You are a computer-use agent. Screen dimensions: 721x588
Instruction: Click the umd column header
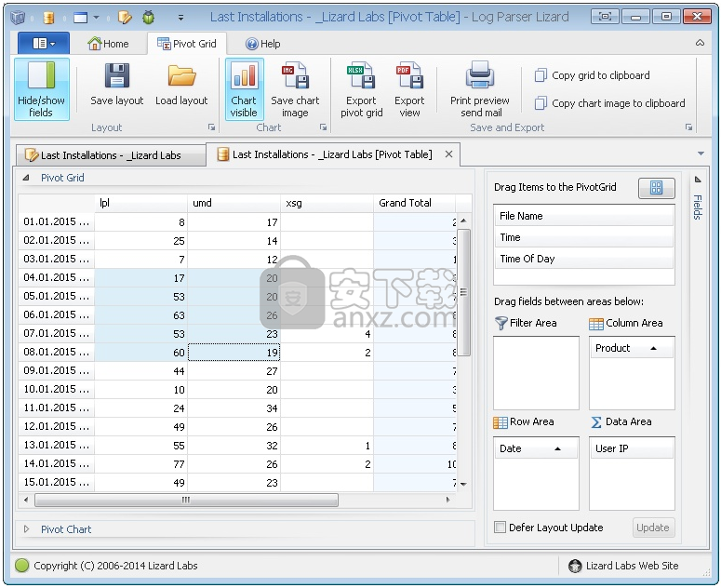click(x=234, y=203)
